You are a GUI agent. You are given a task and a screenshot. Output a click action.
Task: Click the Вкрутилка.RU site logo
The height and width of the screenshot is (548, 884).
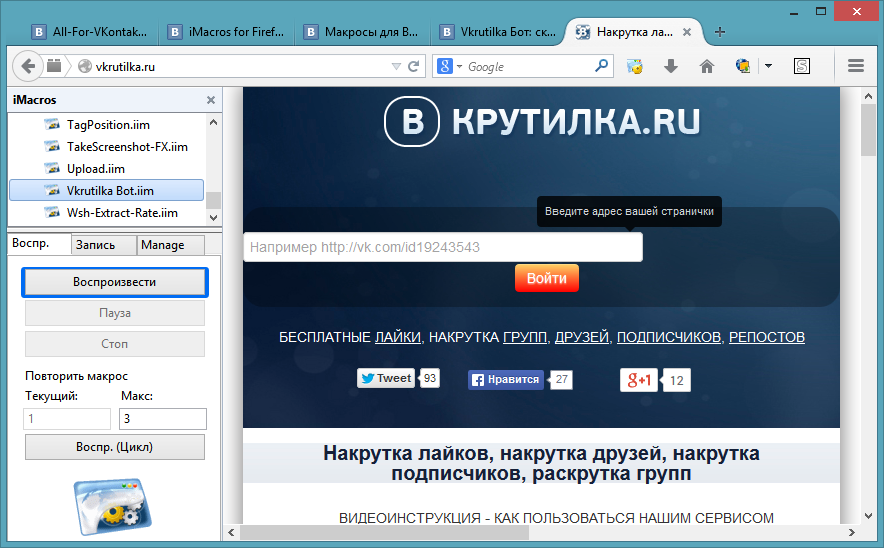[542, 122]
